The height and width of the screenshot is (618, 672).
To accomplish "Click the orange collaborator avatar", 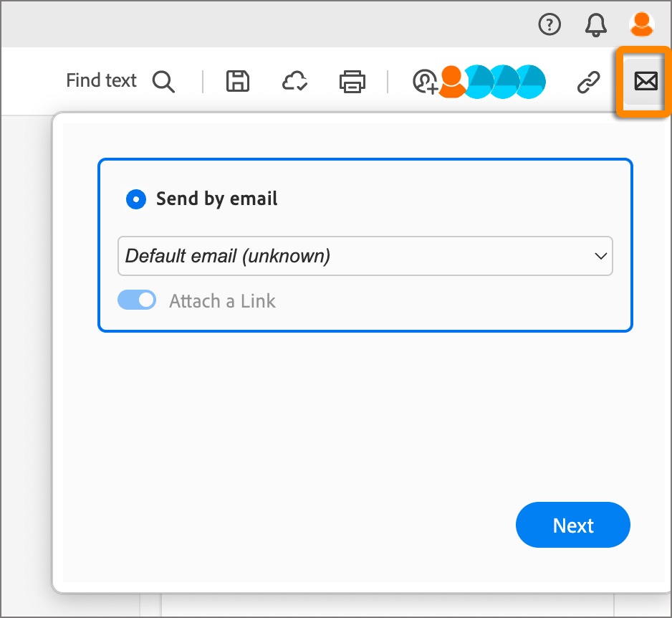I will tap(451, 81).
